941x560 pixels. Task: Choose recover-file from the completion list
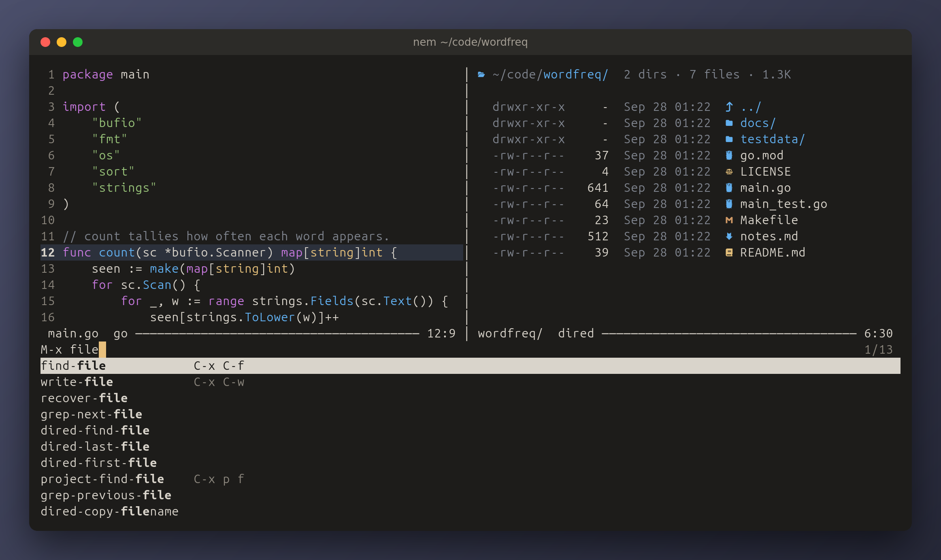click(x=84, y=398)
